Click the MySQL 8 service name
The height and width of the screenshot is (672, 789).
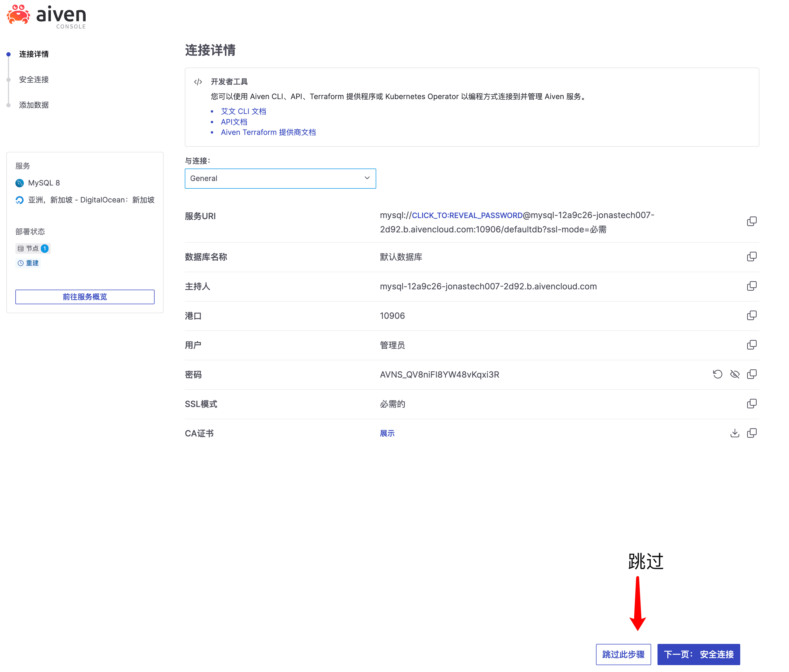(x=44, y=183)
